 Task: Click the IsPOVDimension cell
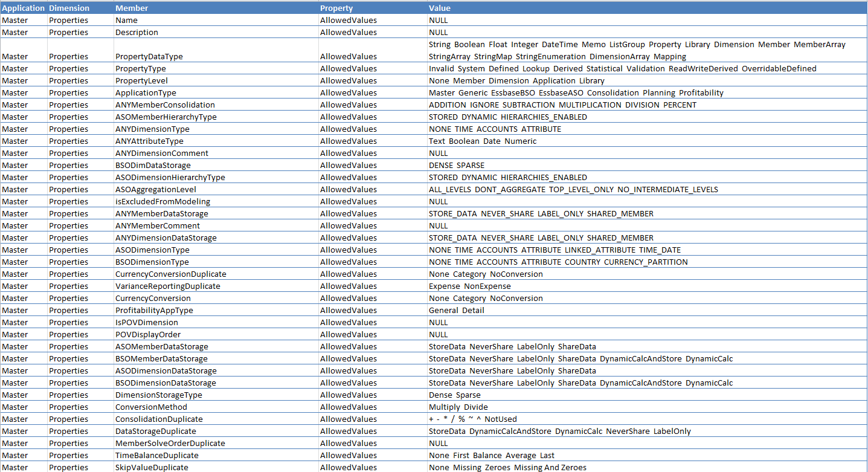[x=216, y=323]
